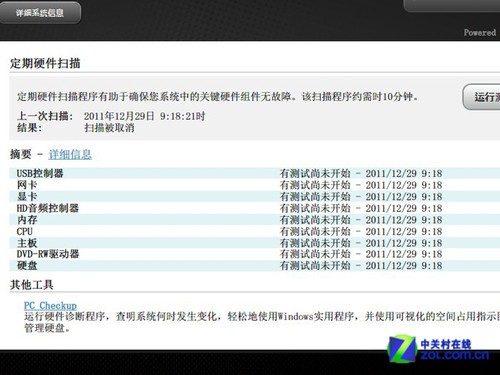Click the result text 扫描被取消
This screenshot has height=375, width=500.
click(x=109, y=128)
